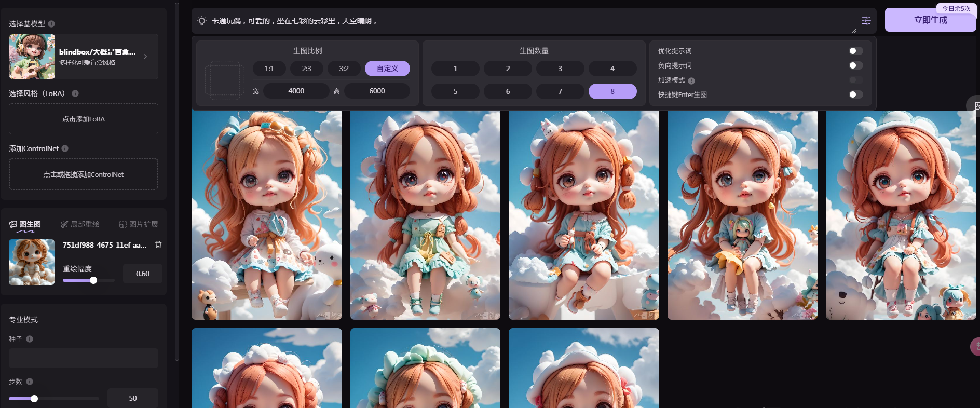Set image count to 4
Viewport: 980px width, 408px height.
(x=612, y=69)
